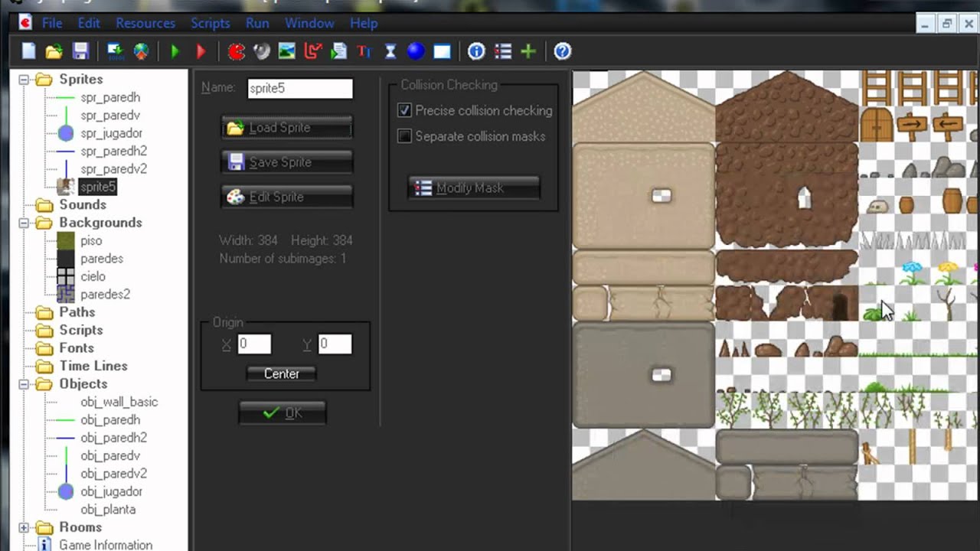Open the Game Information toolbar icon
This screenshot has height=551, width=980.
point(476,51)
